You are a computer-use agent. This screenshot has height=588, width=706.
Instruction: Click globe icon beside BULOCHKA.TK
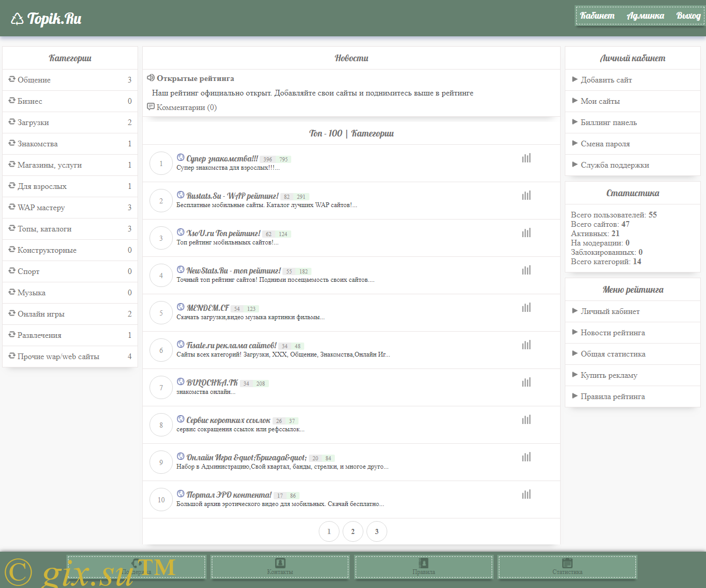point(181,381)
